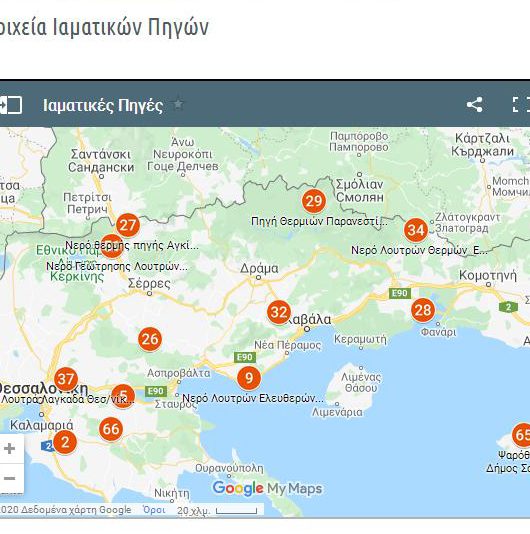This screenshot has height=534, width=530.
Task: Click the Ιαματικές Πηγές map title
Action: point(103,105)
